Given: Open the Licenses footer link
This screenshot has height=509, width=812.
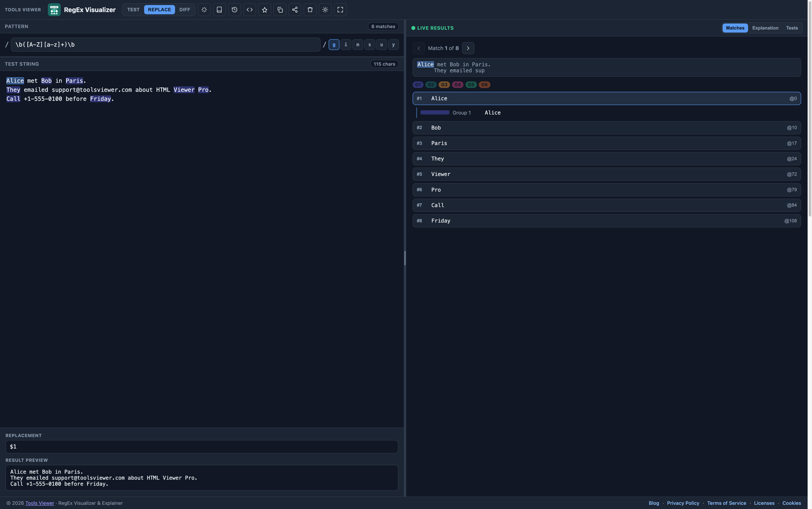Looking at the screenshot, I should click(764, 503).
